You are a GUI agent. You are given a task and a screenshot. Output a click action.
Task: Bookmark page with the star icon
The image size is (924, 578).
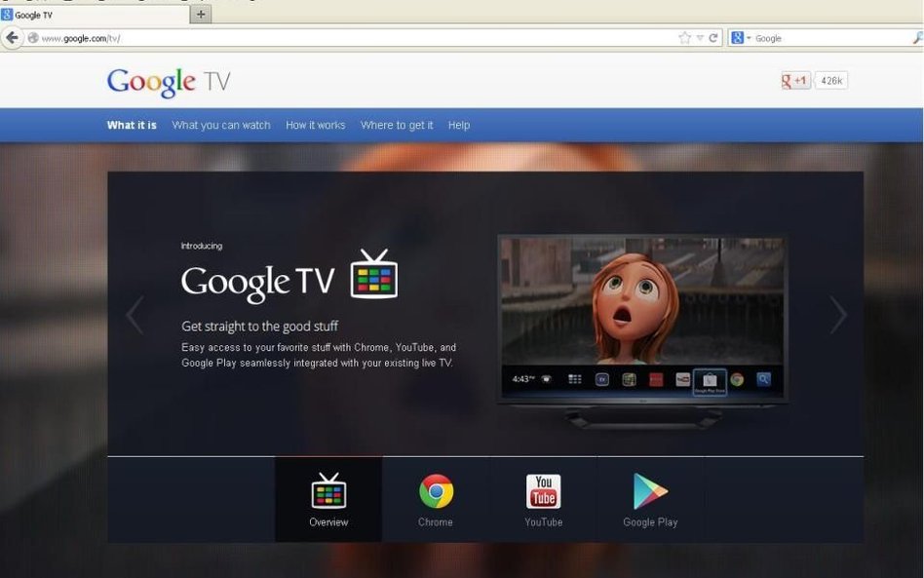click(x=684, y=38)
